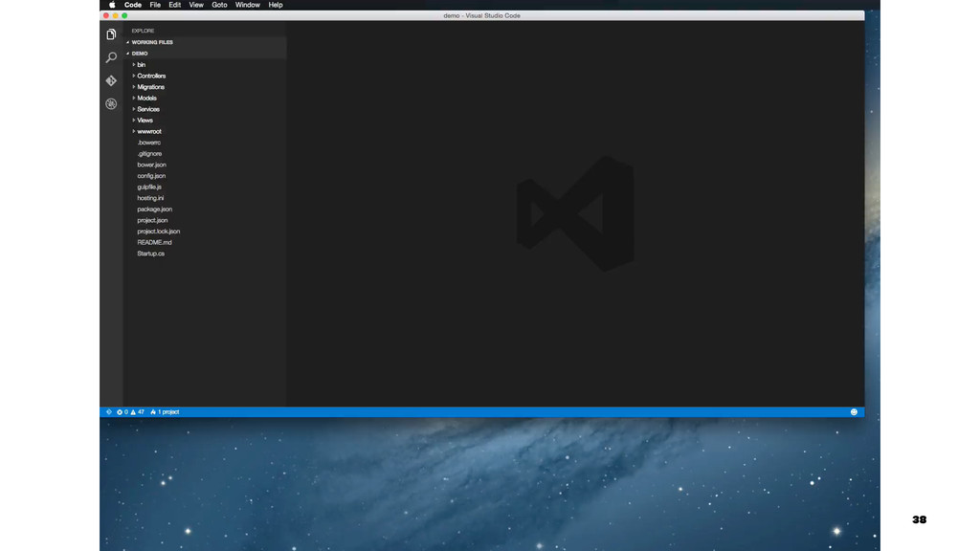Click the EXPLORE panel heading
980x551 pixels.
tap(143, 31)
